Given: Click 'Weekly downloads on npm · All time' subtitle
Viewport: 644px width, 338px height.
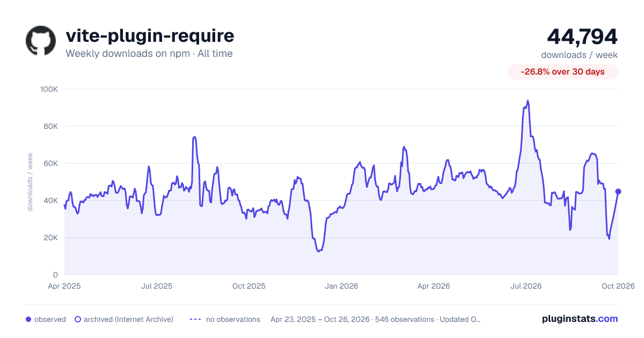Looking at the screenshot, I should [149, 54].
